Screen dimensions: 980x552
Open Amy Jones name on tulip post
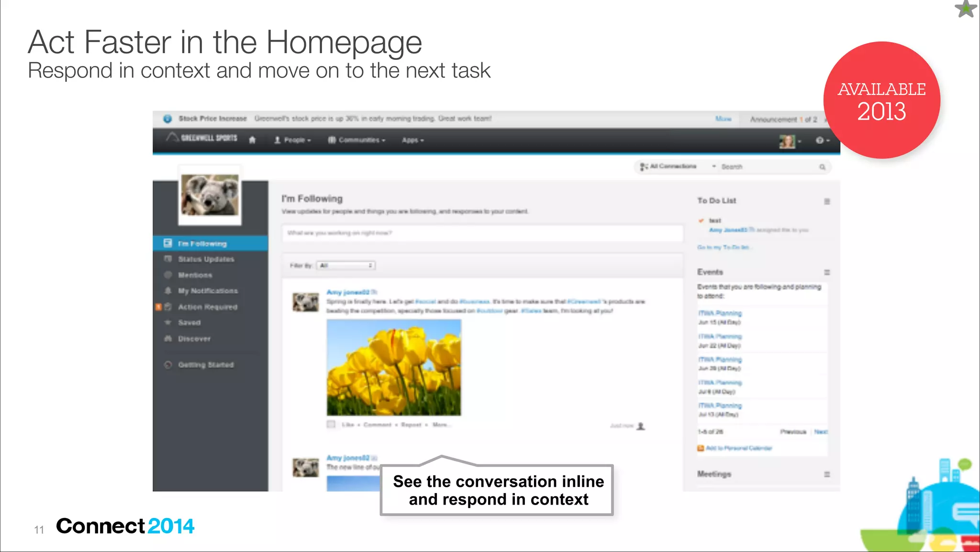348,292
